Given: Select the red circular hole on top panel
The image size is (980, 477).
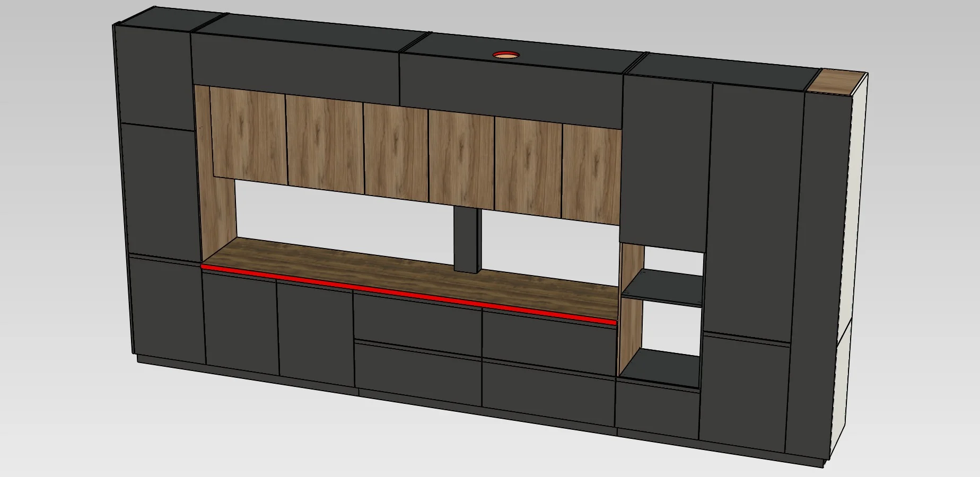Looking at the screenshot, I should coord(506,54).
